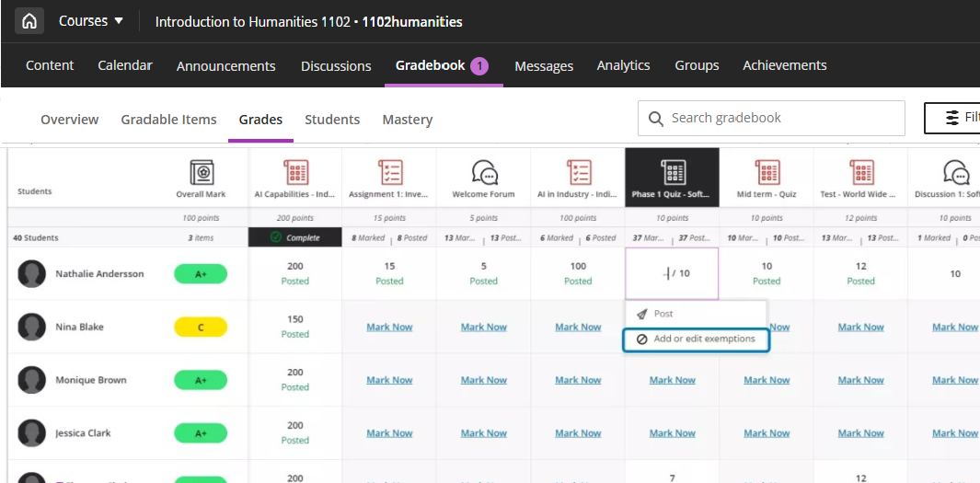
Task: Click the Phase 1 Quiz column icon
Action: click(673, 172)
